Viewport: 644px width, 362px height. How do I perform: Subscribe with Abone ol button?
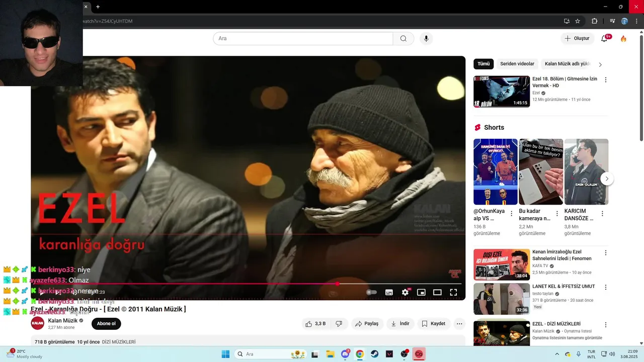106,324
